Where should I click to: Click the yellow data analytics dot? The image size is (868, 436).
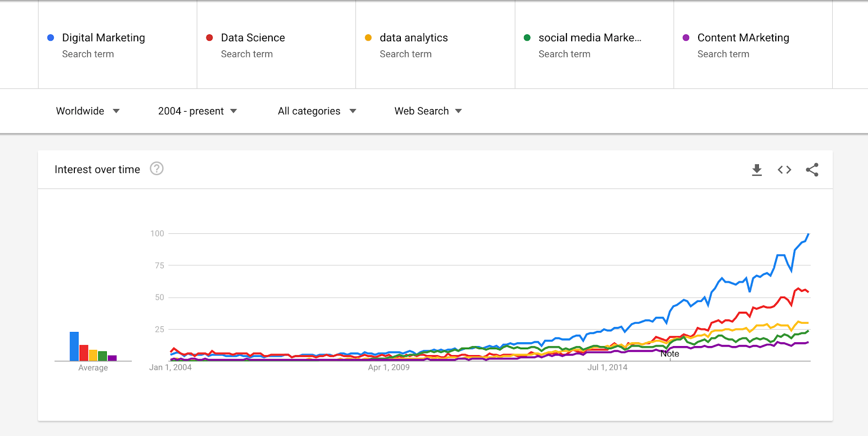368,37
